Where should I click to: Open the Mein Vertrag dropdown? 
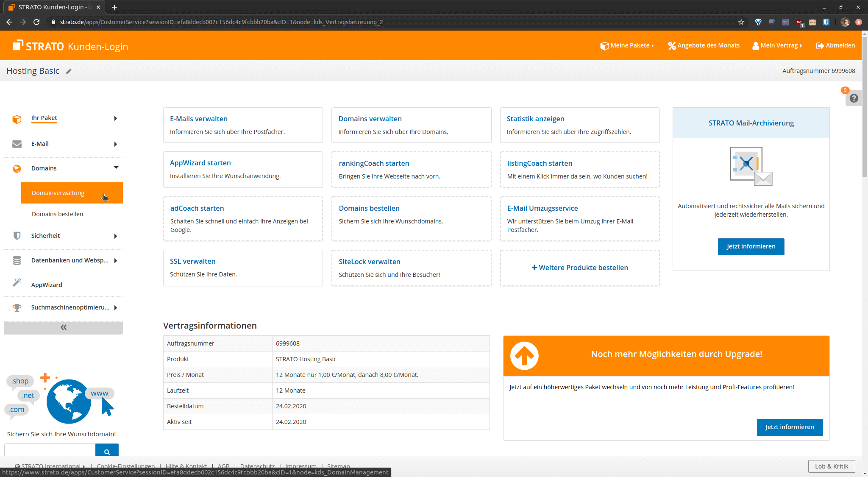coord(777,46)
